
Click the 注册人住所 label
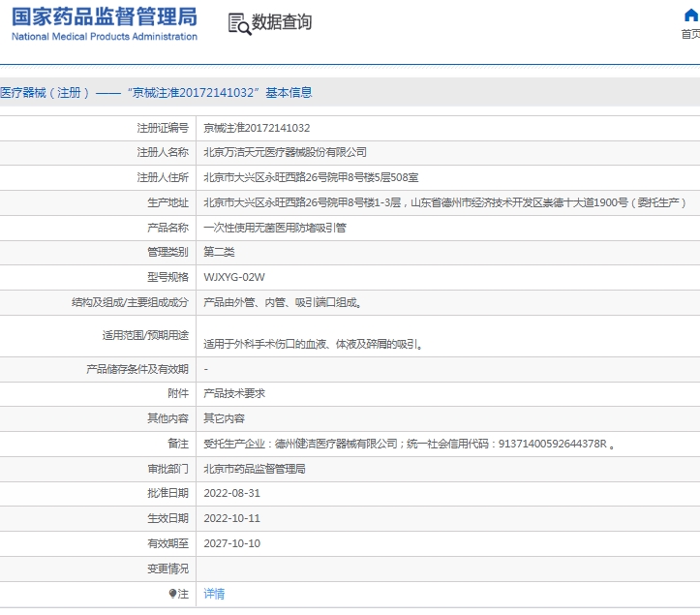pyautogui.click(x=163, y=178)
